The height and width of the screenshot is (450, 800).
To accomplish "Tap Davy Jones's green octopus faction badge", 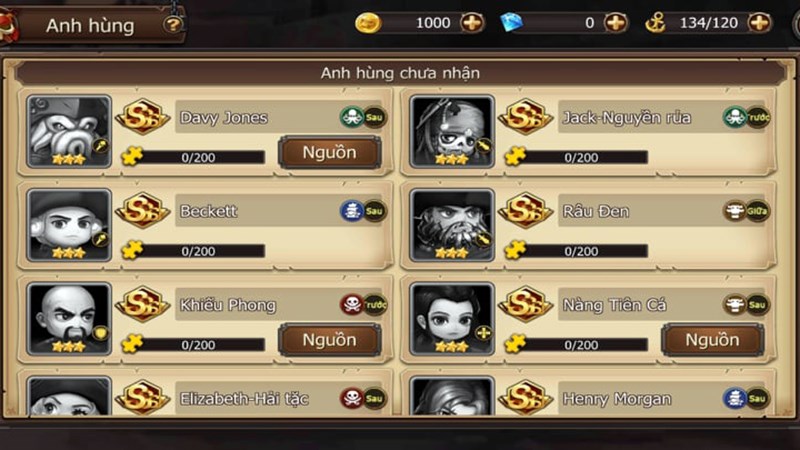I will [x=352, y=117].
